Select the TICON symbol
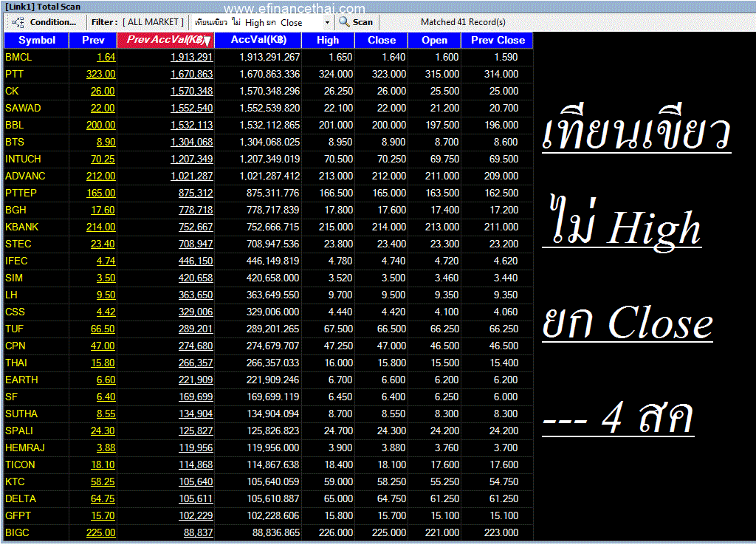This screenshot has width=756, height=545. tap(20, 465)
